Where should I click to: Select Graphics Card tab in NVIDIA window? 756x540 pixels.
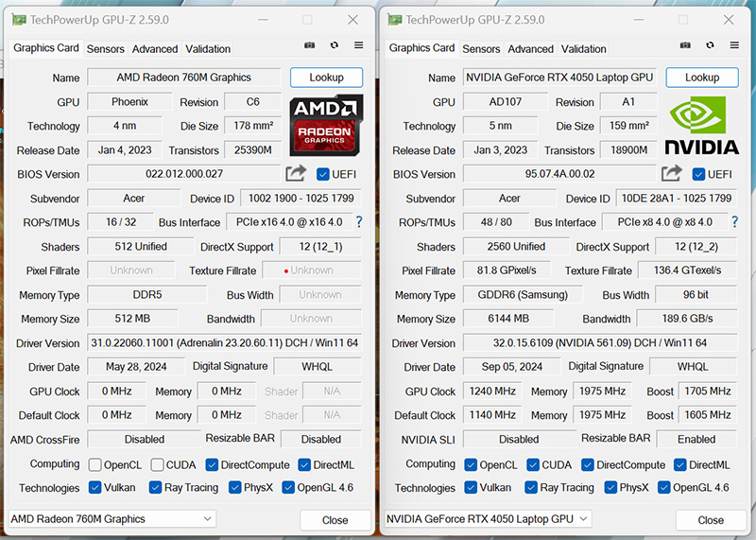pyautogui.click(x=421, y=48)
